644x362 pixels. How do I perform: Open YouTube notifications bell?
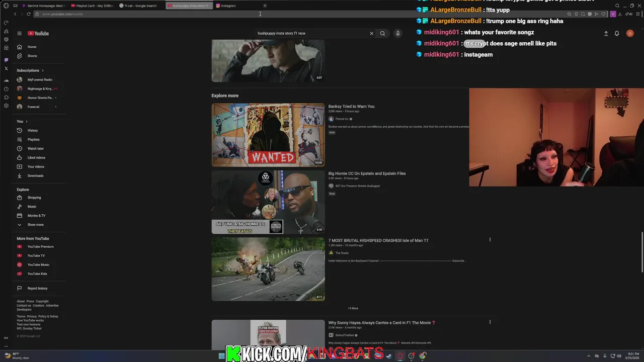(x=617, y=33)
